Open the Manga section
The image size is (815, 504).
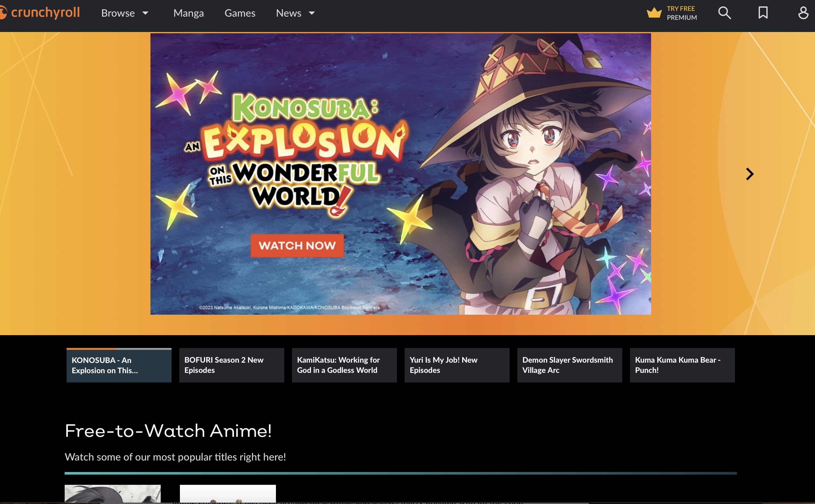point(189,13)
